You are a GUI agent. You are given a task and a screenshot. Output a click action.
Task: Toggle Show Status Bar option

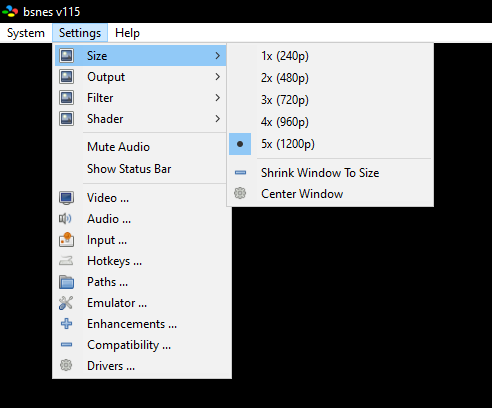[x=140, y=169]
